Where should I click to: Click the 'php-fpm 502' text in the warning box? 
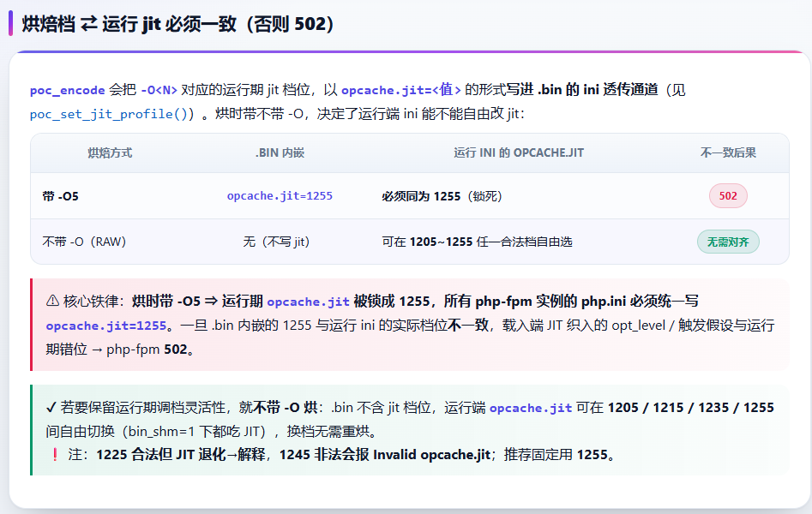pos(147,350)
